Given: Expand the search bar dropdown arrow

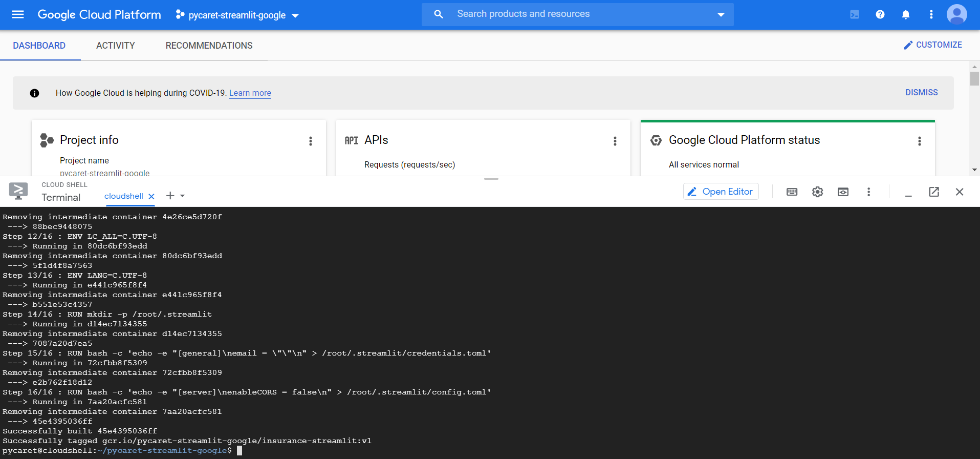Looking at the screenshot, I should click(x=721, y=14).
